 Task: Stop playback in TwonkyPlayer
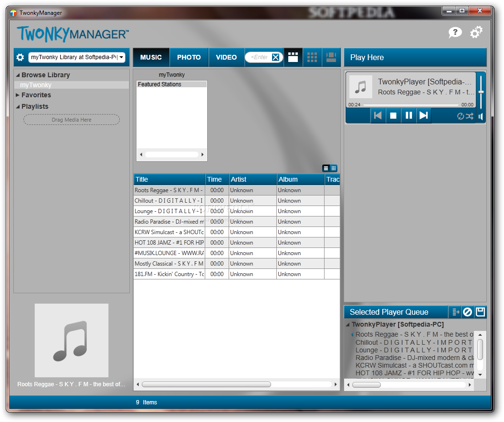393,115
